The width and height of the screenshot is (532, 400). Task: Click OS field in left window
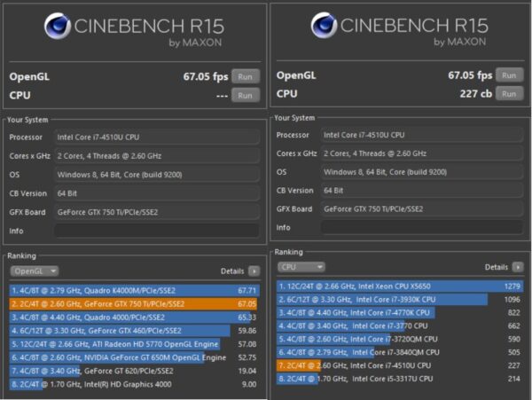pos(157,175)
